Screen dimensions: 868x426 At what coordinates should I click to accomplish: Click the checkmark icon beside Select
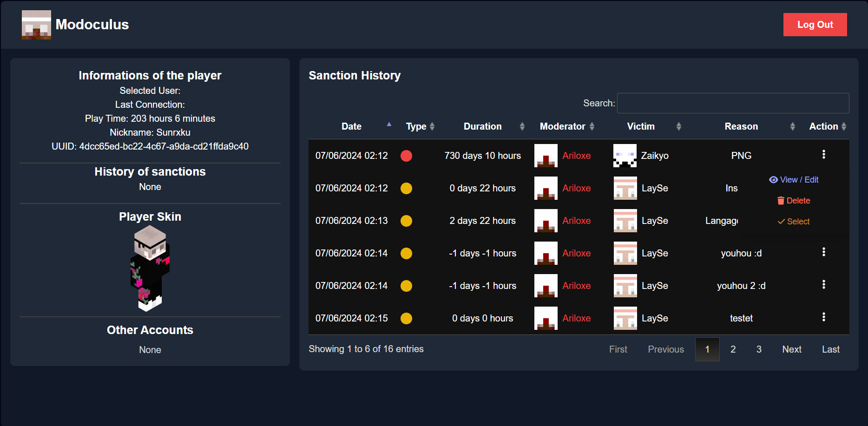(782, 222)
